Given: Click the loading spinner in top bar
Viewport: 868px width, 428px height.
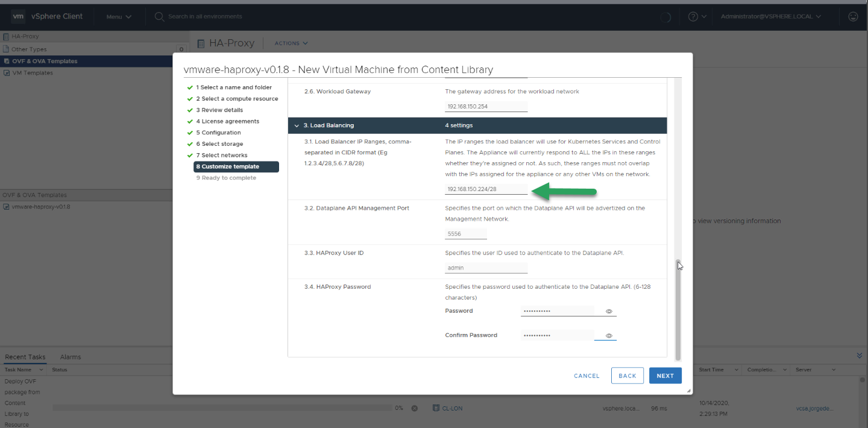Looking at the screenshot, I should point(665,17).
